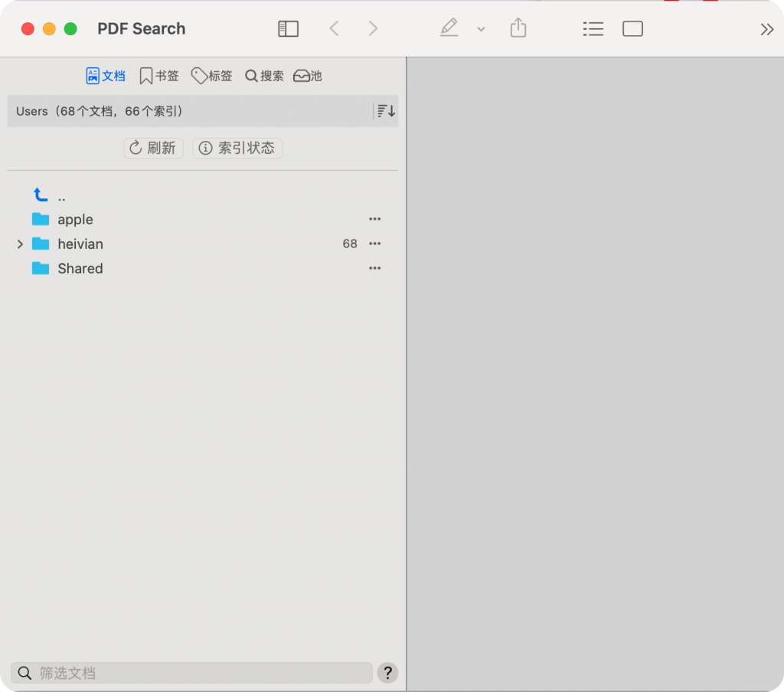This screenshot has width=784, height=692.
Task: Click inside the 筛选文档 filter field
Action: 191,673
